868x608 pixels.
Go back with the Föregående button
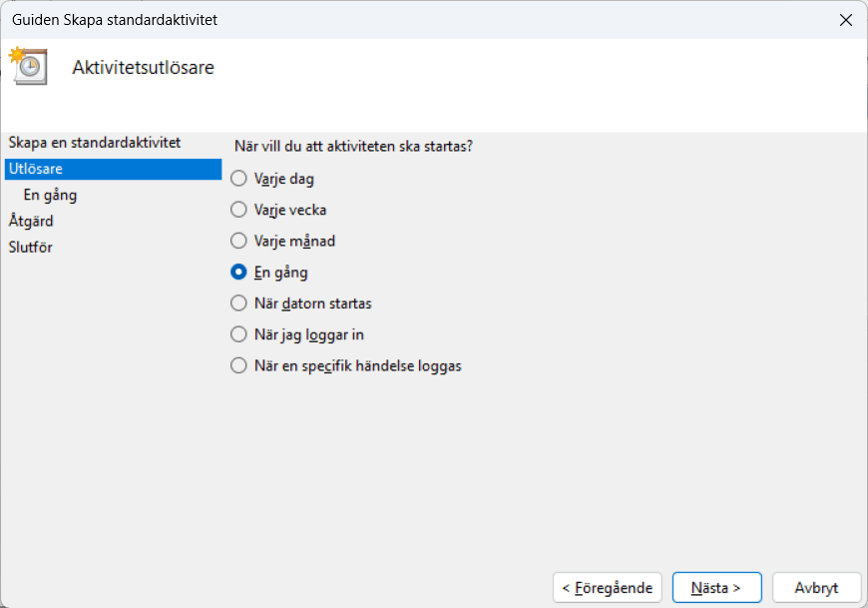[607, 588]
